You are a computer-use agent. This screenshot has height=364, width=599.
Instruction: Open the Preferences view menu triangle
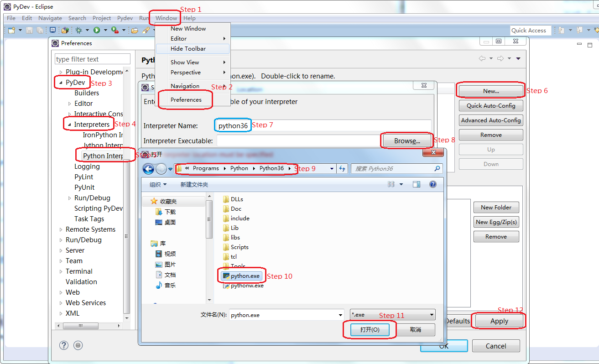pyautogui.click(x=518, y=59)
